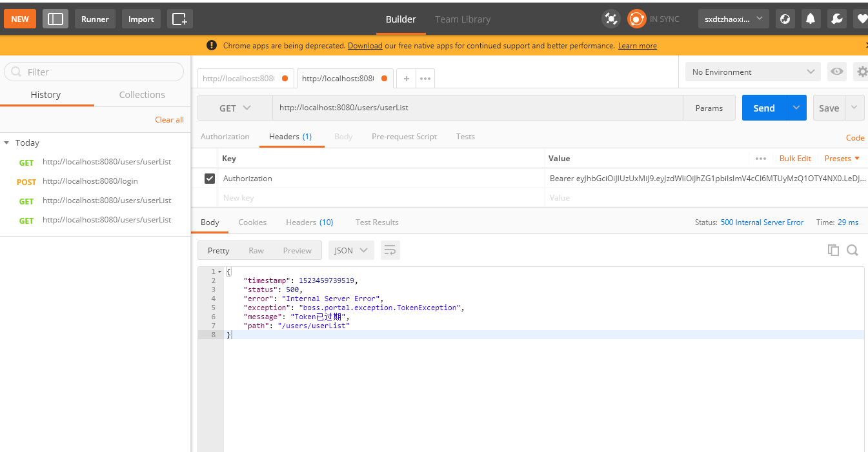The image size is (868, 452).
Task: Open new window icon in toolbar
Action: pos(180,19)
